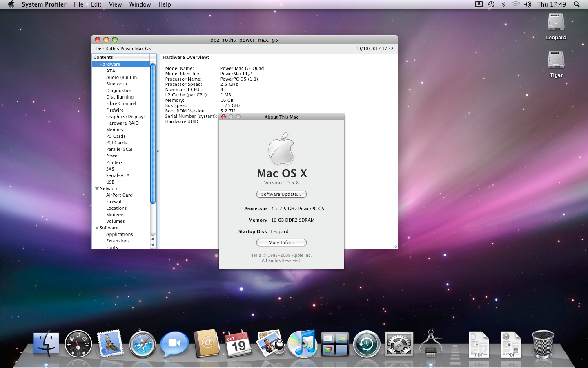This screenshot has width=588, height=368.
Task: Launch Safari compass icon in Dock
Action: click(142, 344)
